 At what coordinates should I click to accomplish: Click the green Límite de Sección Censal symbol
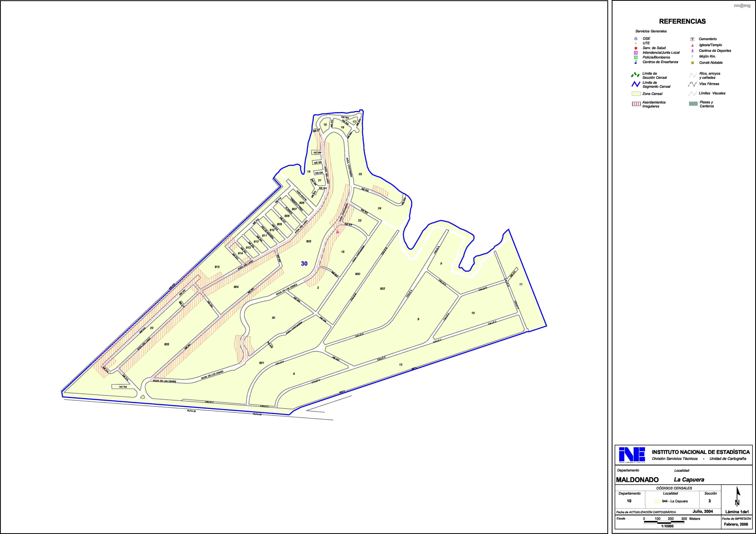pos(635,75)
